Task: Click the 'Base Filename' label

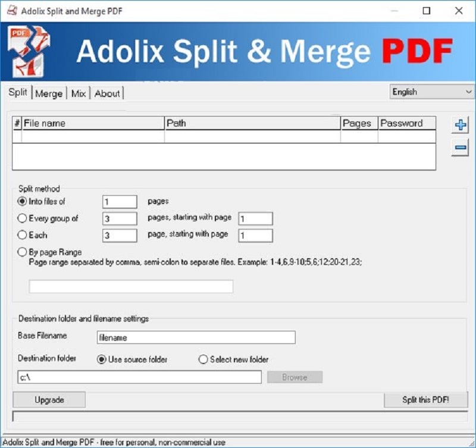Action: pos(42,336)
